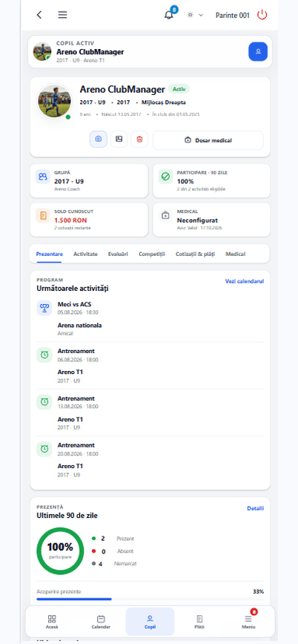Expand the theme brightness dropdown
The image size is (298, 644).
click(195, 15)
